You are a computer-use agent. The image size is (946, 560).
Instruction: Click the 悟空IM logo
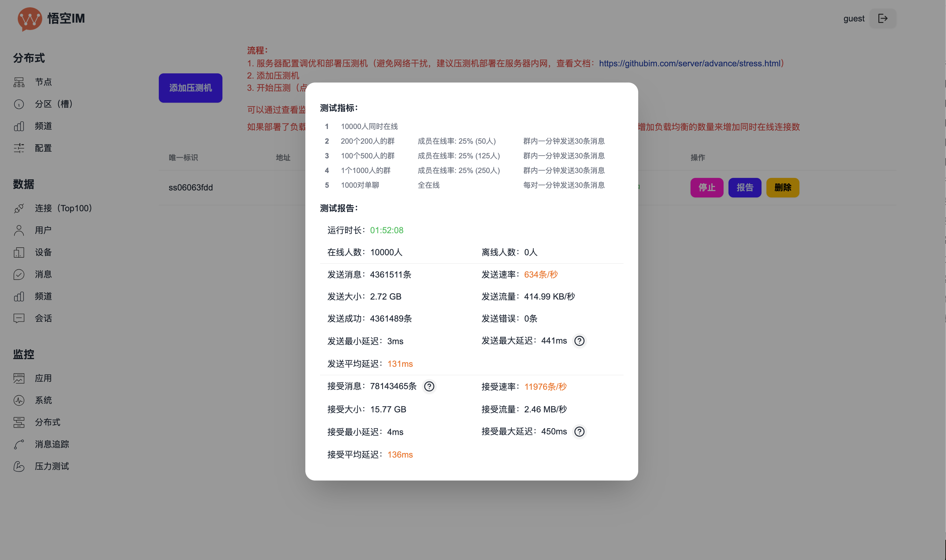(x=29, y=19)
